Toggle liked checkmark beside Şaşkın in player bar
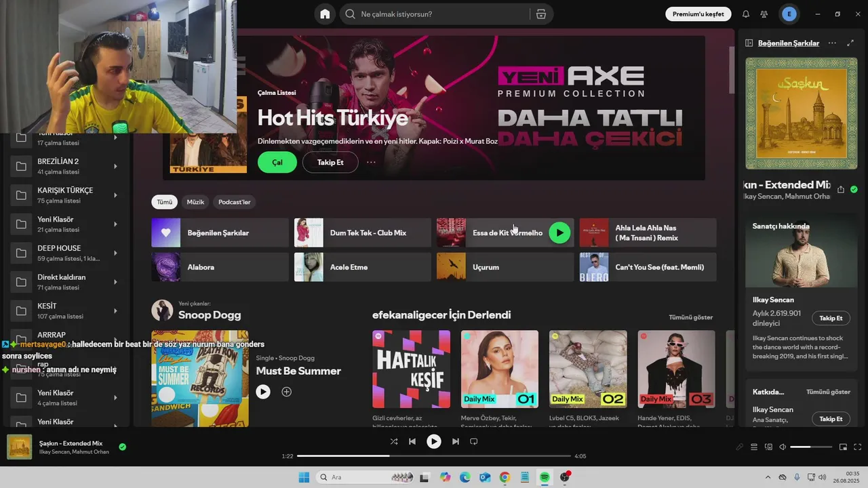 122,447
